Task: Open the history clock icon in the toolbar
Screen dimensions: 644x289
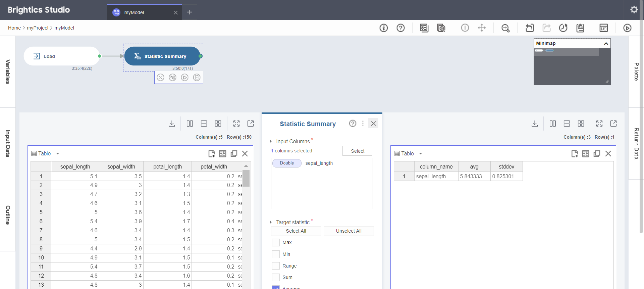Action: tap(563, 28)
